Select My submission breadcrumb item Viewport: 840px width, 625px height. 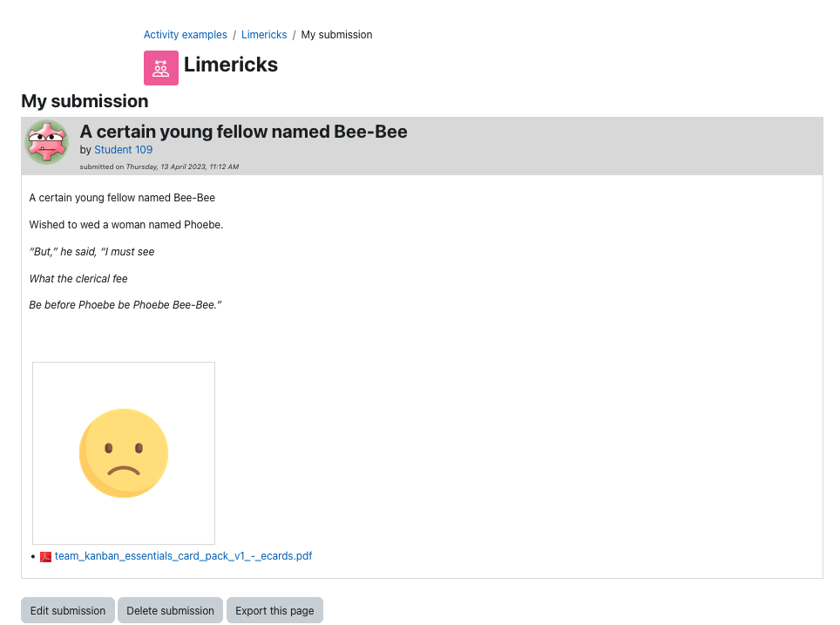(x=336, y=35)
